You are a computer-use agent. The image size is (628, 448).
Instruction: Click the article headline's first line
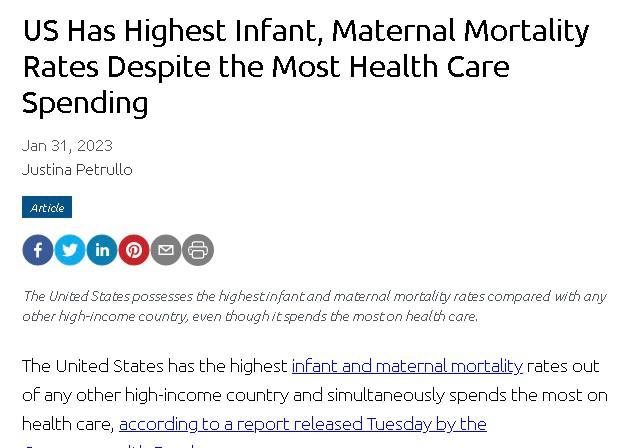pos(305,31)
